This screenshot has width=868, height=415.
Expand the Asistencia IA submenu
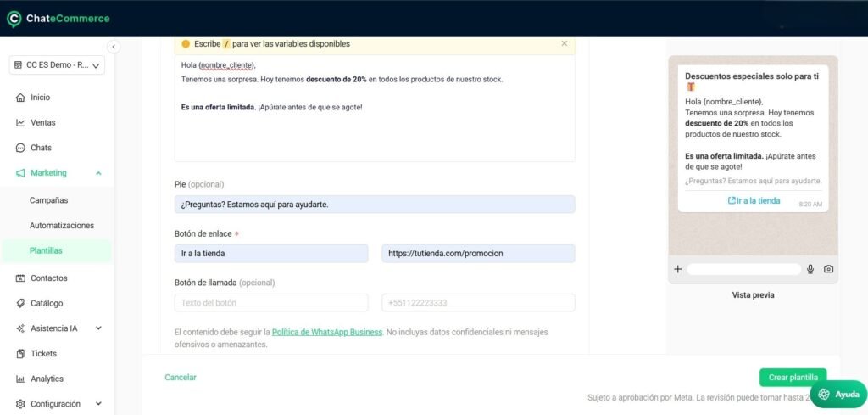click(98, 328)
